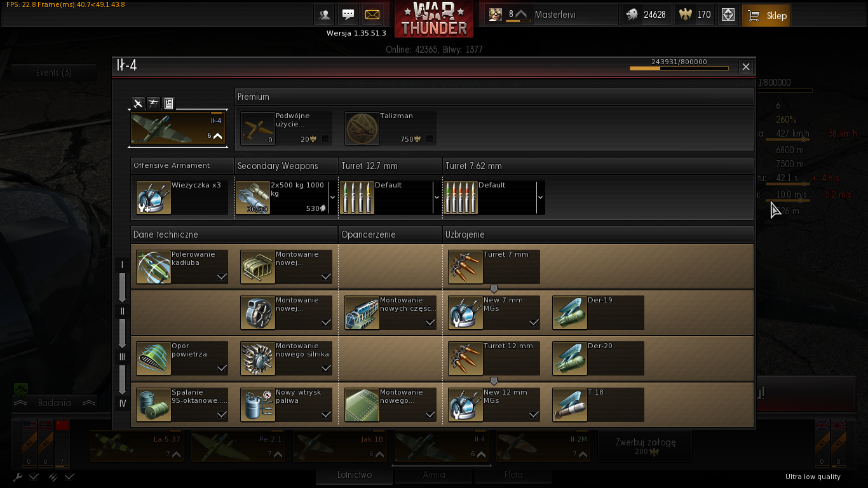Click the Der-19 bomb modification icon
The height and width of the screenshot is (488, 868).
570,313
